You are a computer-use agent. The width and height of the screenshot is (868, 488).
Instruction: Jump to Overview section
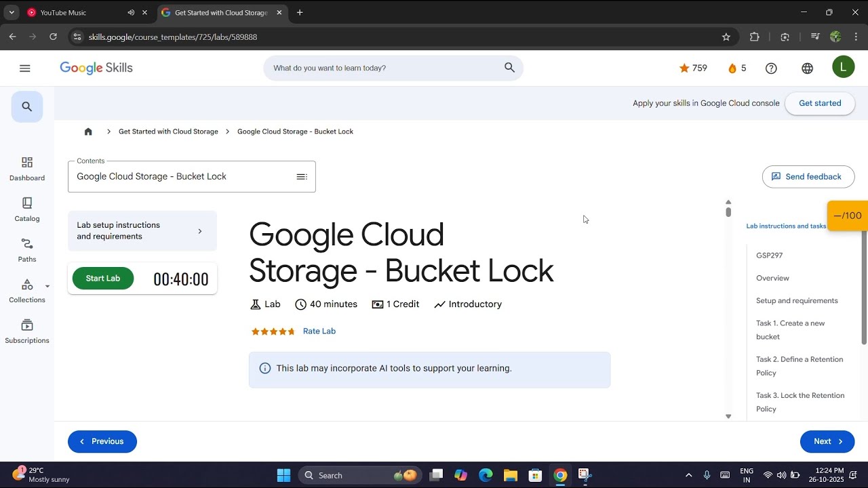[x=772, y=278]
